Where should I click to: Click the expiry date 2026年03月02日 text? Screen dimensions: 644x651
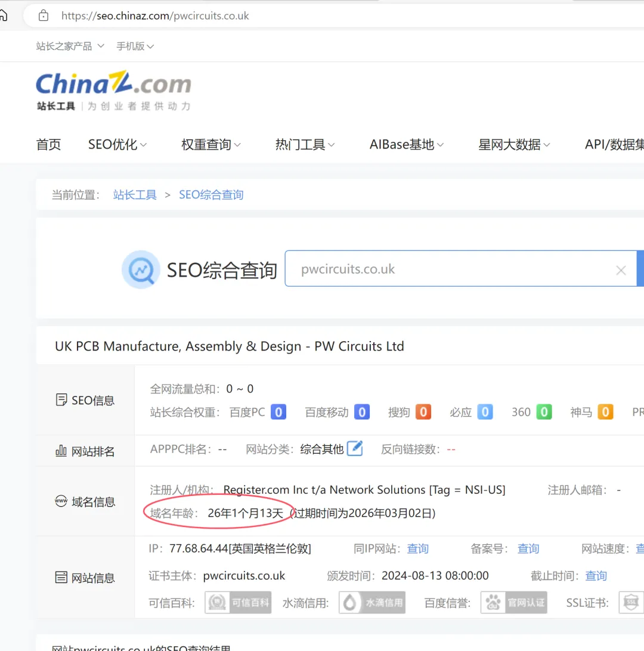tap(392, 513)
